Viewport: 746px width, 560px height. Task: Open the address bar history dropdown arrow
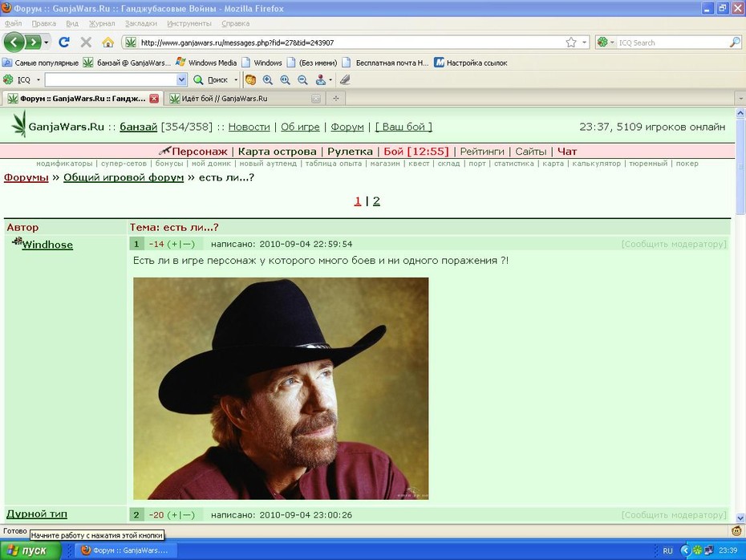pyautogui.click(x=584, y=43)
